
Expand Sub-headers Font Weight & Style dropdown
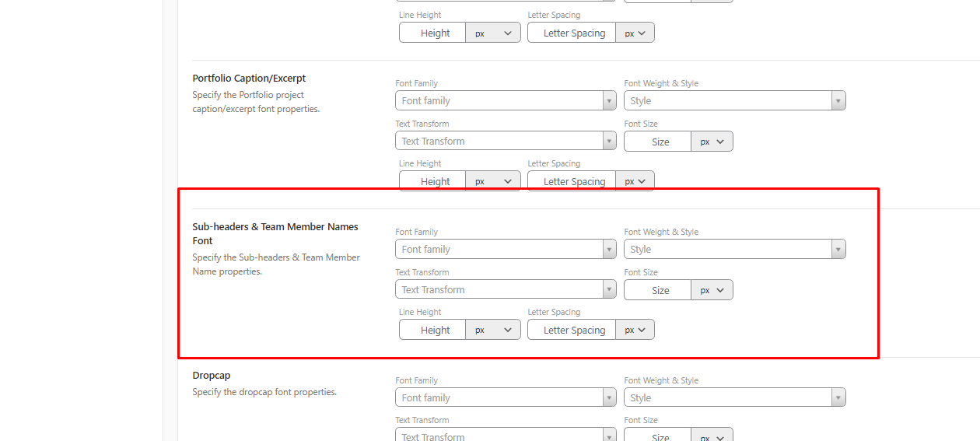[x=734, y=250]
